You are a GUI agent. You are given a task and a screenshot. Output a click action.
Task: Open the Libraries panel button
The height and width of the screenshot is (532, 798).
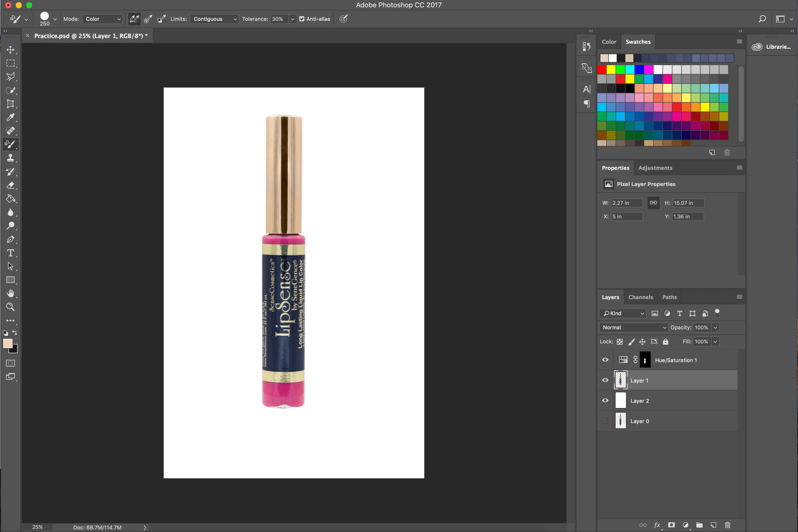pyautogui.click(x=771, y=47)
